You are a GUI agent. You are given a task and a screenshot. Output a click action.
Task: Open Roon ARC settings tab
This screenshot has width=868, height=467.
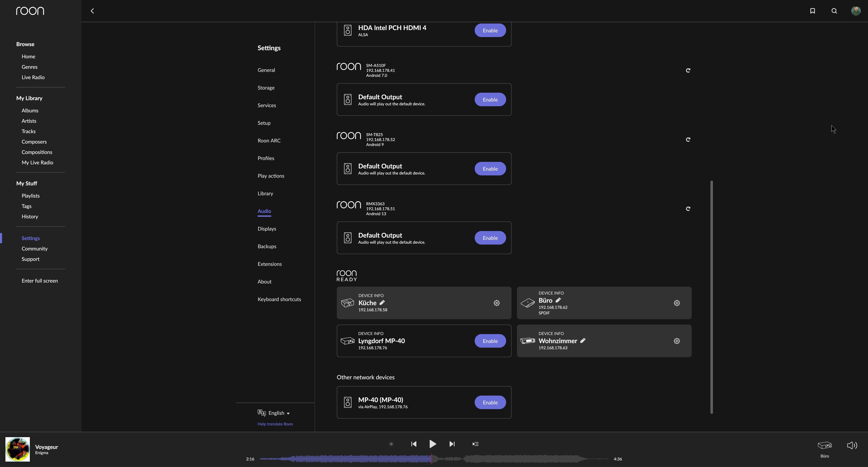click(x=269, y=141)
